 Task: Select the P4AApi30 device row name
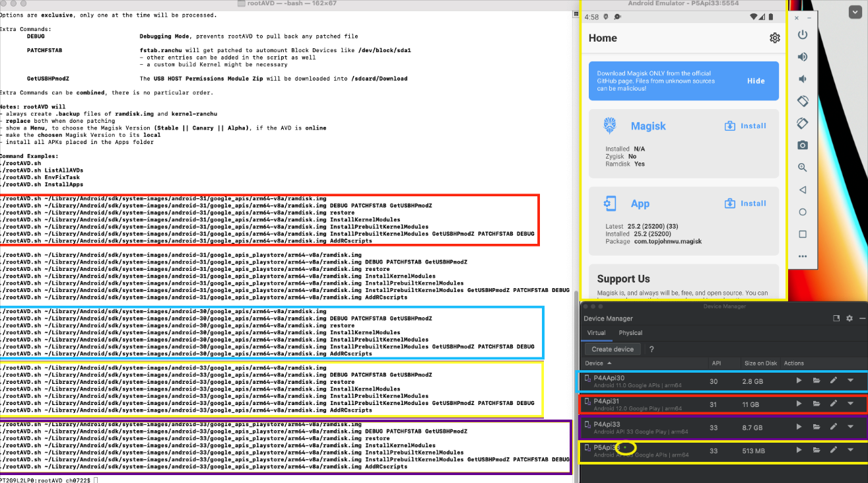point(609,377)
